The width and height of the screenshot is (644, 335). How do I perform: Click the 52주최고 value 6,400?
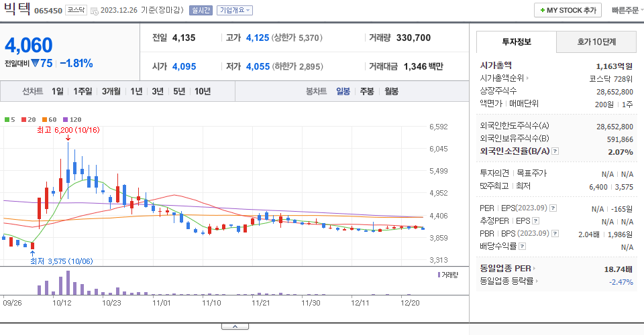click(598, 187)
